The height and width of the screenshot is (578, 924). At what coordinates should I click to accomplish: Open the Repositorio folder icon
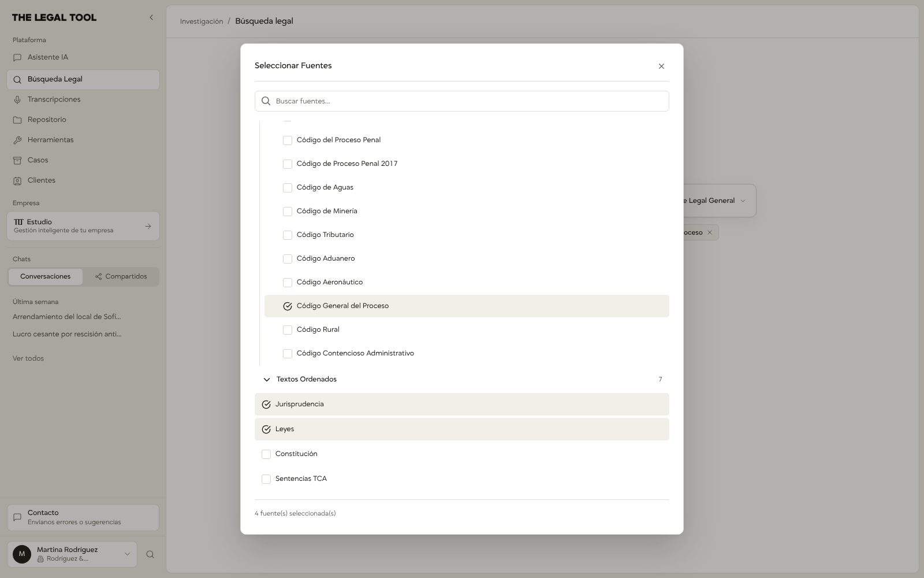(x=17, y=120)
